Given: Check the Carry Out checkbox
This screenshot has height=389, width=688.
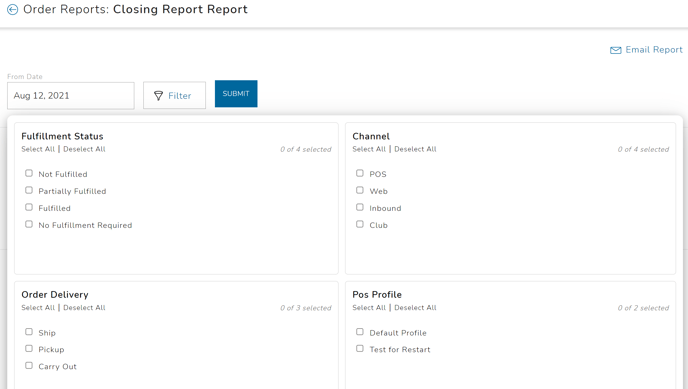Looking at the screenshot, I should [29, 365].
